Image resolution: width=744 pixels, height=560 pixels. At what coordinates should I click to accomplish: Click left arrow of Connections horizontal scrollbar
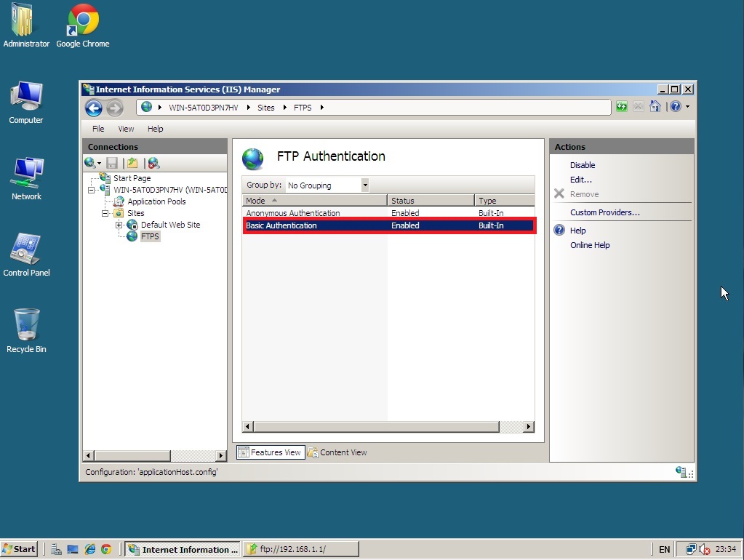tap(88, 455)
